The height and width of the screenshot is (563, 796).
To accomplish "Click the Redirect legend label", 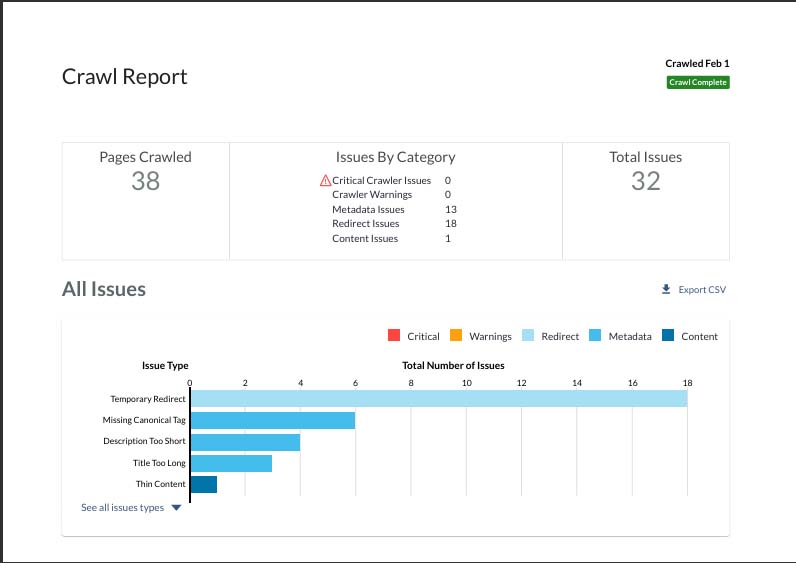I will point(560,336).
